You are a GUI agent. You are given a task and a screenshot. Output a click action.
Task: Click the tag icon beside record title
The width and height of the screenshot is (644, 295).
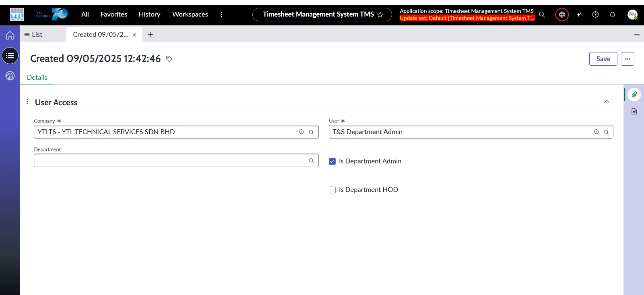coord(169,59)
